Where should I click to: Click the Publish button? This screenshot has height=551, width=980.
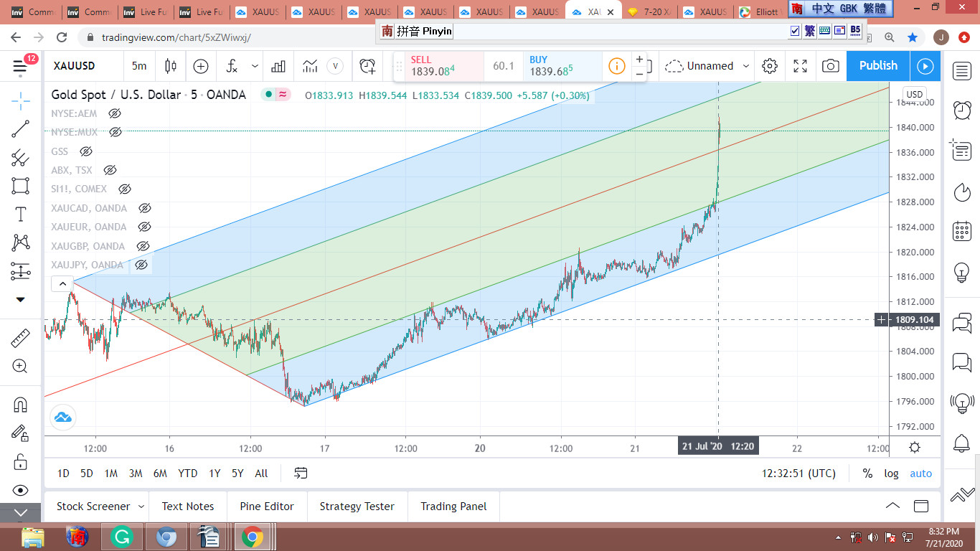click(878, 65)
